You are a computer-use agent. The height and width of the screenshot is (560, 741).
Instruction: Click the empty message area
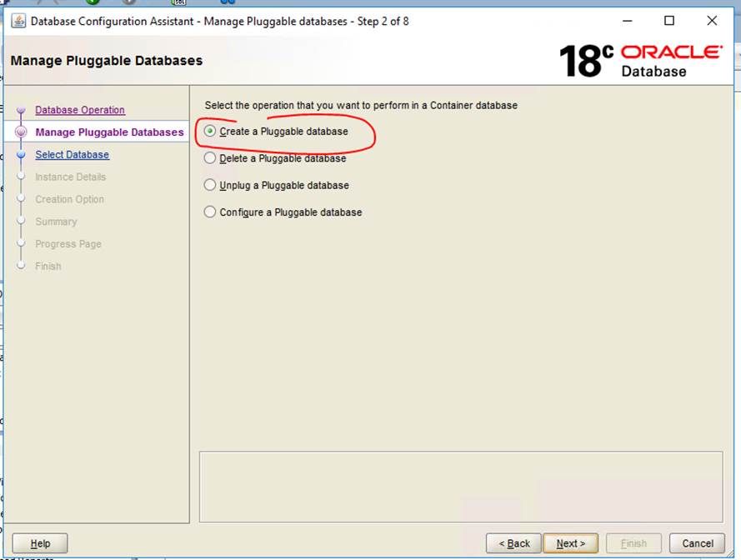pyautogui.click(x=461, y=487)
